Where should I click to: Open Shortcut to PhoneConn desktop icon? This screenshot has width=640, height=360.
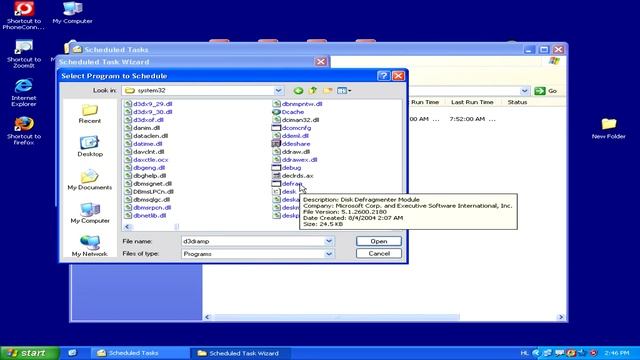24,16
